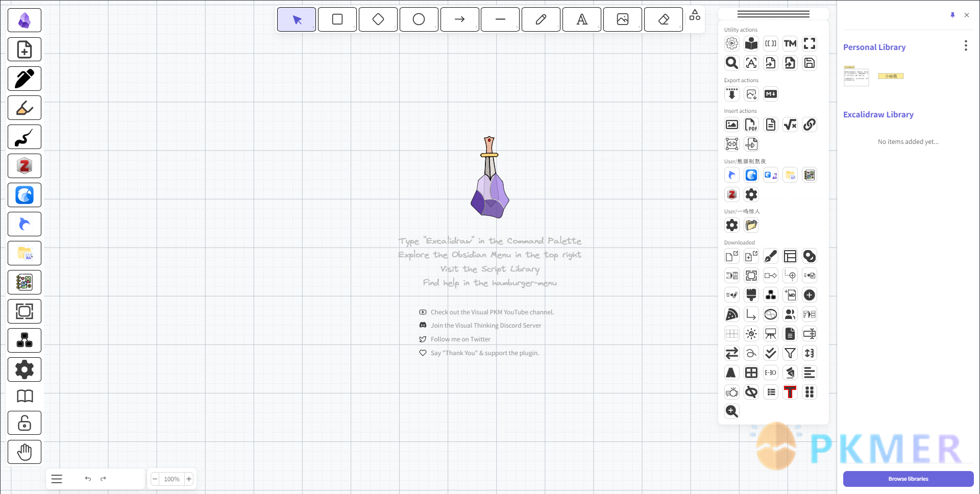Toggle the Hand panning tool
980x494 pixels.
[24, 452]
